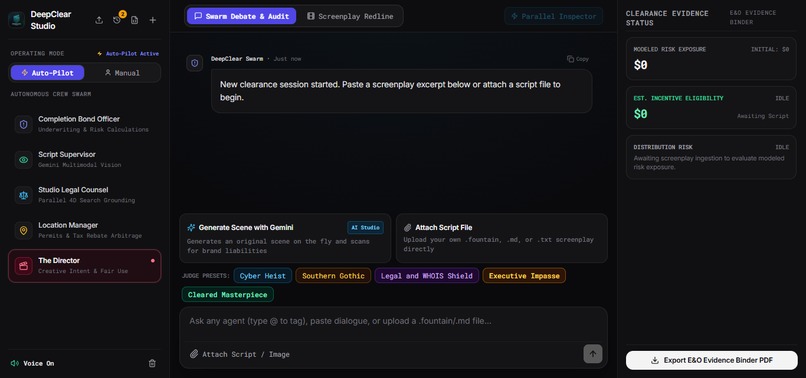Click the Screenplay Redline film icon
This screenshot has height=378, width=806.
tap(310, 16)
